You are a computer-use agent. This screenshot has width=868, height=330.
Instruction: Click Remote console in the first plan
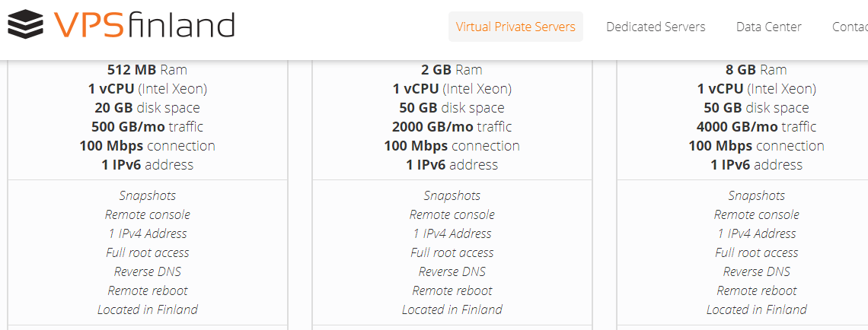[x=147, y=214]
